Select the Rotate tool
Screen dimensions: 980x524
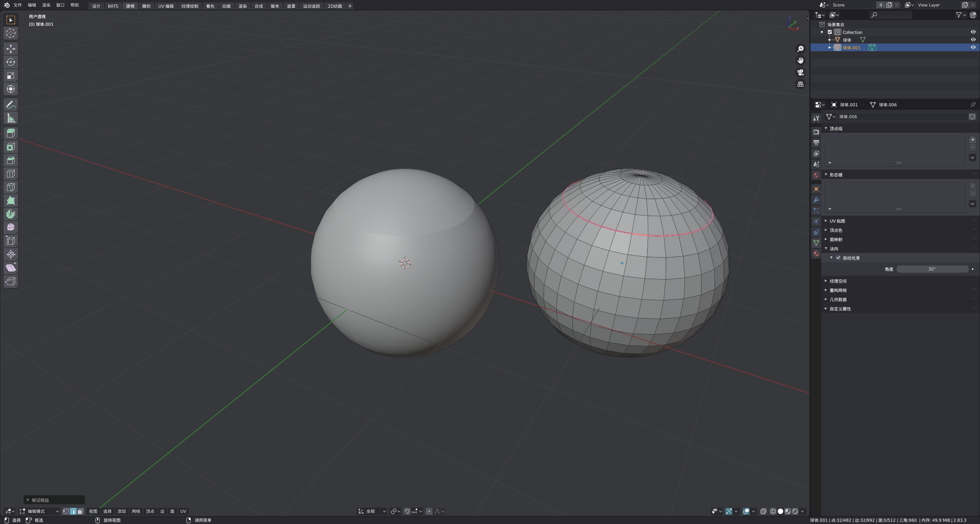(x=11, y=62)
